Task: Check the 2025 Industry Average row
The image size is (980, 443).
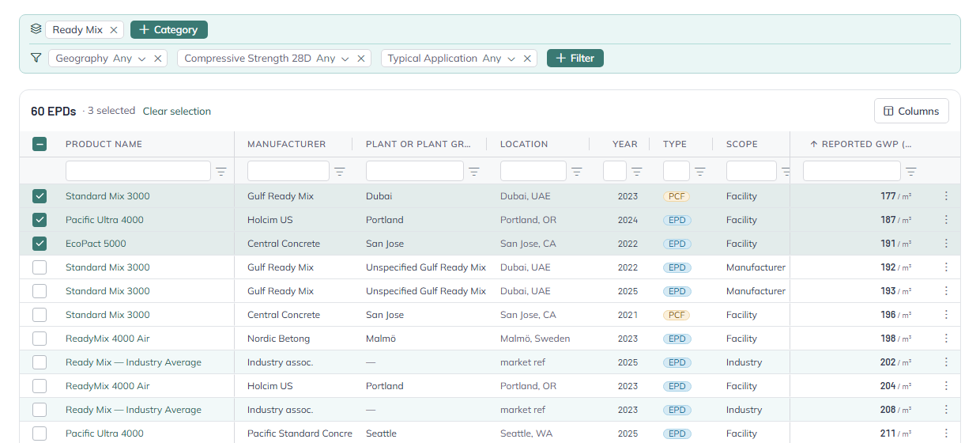Action: tap(40, 362)
